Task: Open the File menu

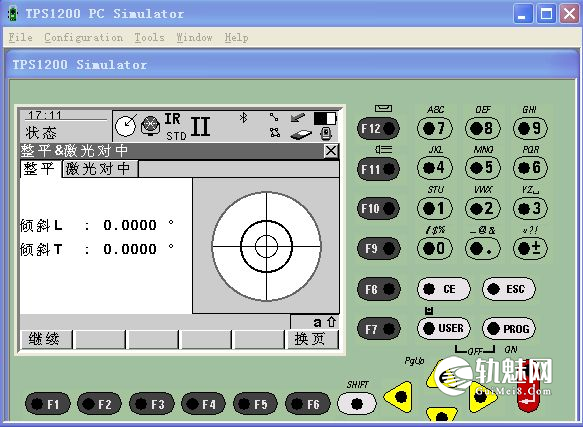Action: click(20, 38)
